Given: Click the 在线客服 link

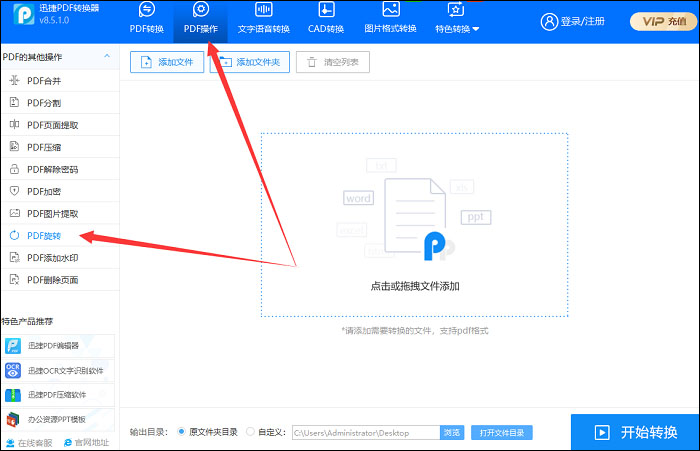Looking at the screenshot, I should coord(29,443).
